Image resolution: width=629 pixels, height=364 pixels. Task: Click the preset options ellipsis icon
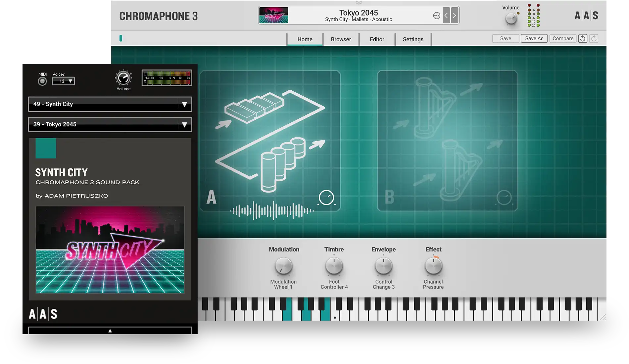pyautogui.click(x=437, y=16)
